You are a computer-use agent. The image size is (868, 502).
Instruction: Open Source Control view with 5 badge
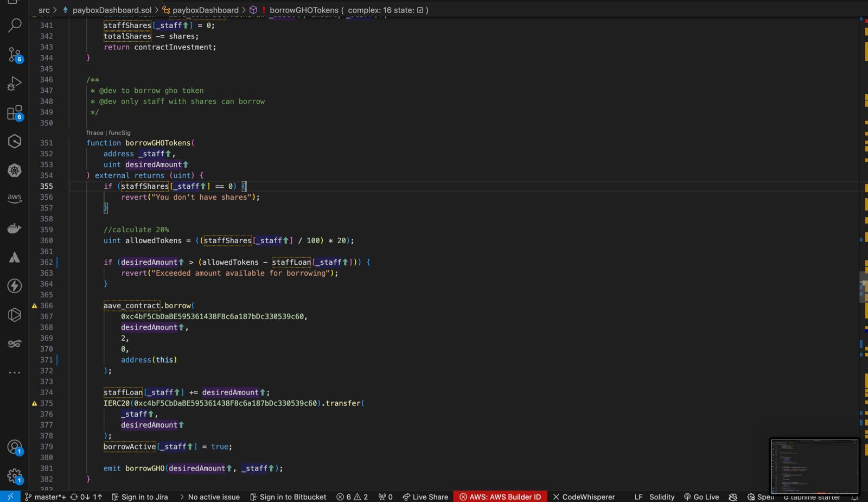pyautogui.click(x=15, y=54)
